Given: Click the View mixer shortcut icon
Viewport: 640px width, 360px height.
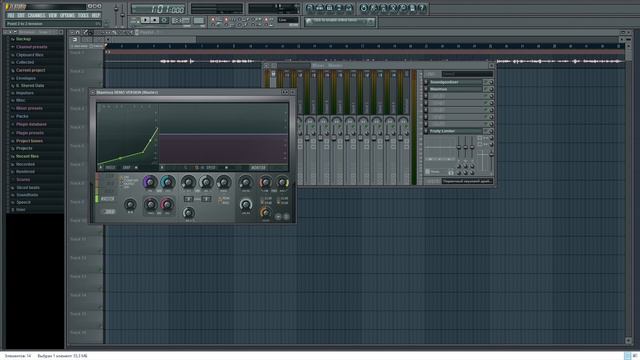Looking at the screenshot, I should (x=349, y=8).
